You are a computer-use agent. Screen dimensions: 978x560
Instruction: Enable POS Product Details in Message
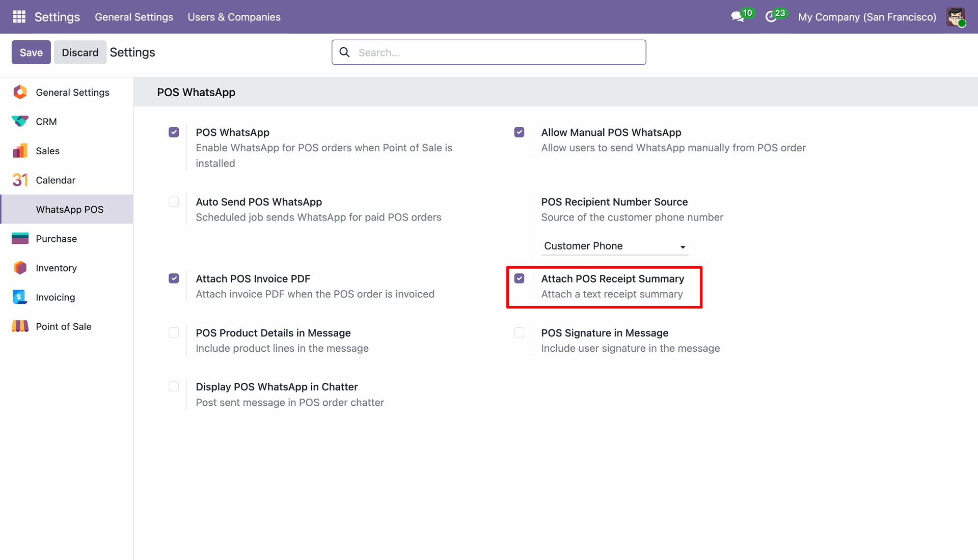(174, 332)
